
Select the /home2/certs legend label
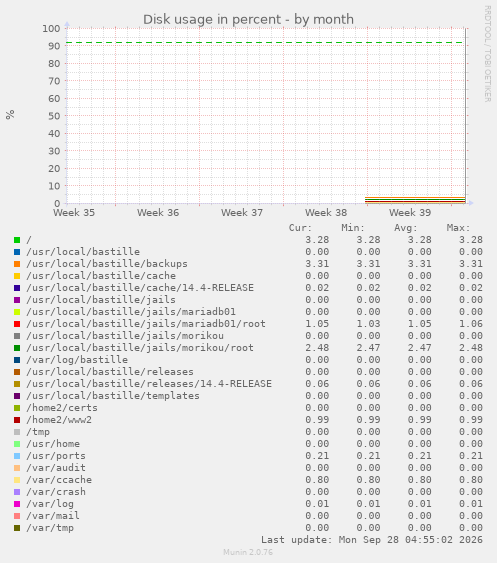(x=62, y=408)
